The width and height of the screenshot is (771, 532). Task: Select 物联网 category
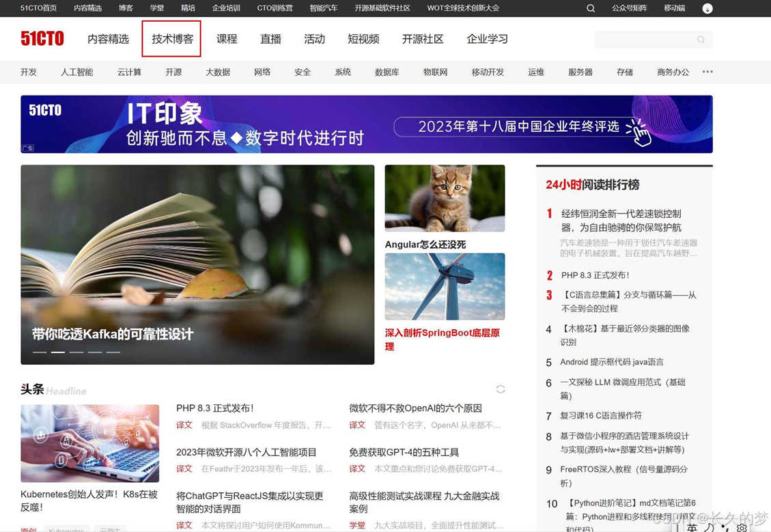tap(435, 72)
